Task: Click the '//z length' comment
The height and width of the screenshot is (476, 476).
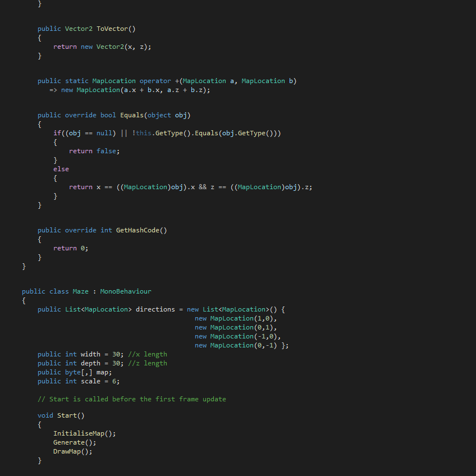Action: pos(147,363)
